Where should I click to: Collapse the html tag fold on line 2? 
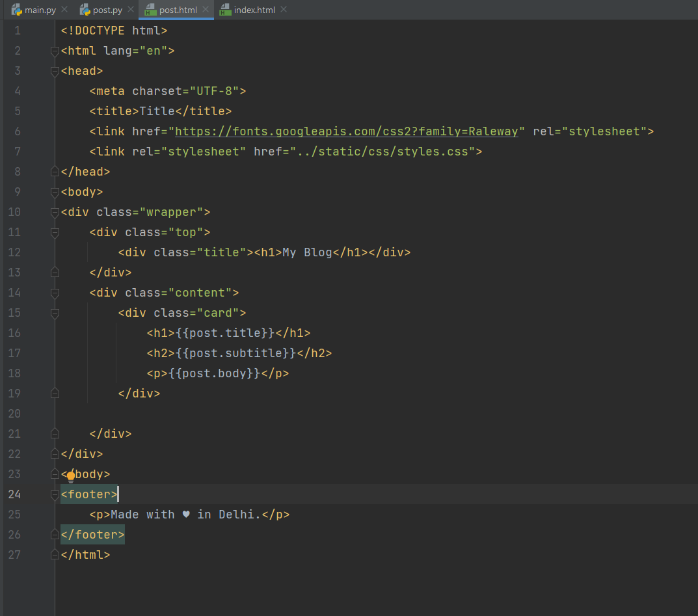(x=55, y=51)
